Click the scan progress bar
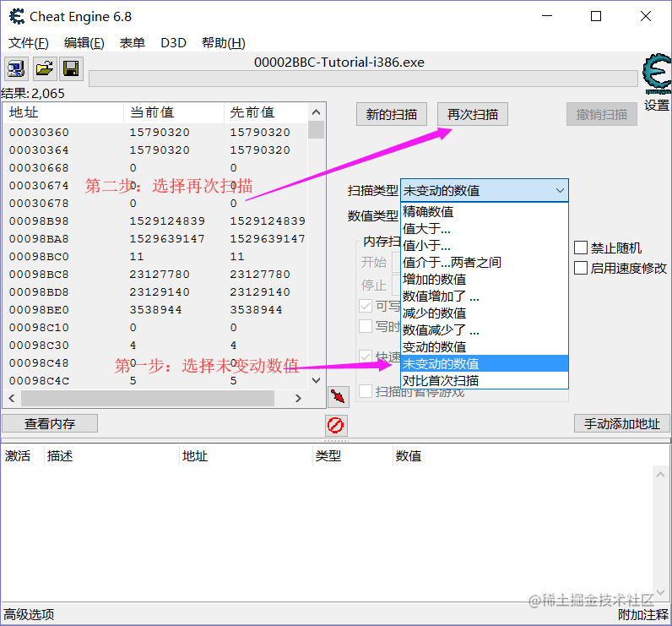672x626 pixels. (x=363, y=79)
